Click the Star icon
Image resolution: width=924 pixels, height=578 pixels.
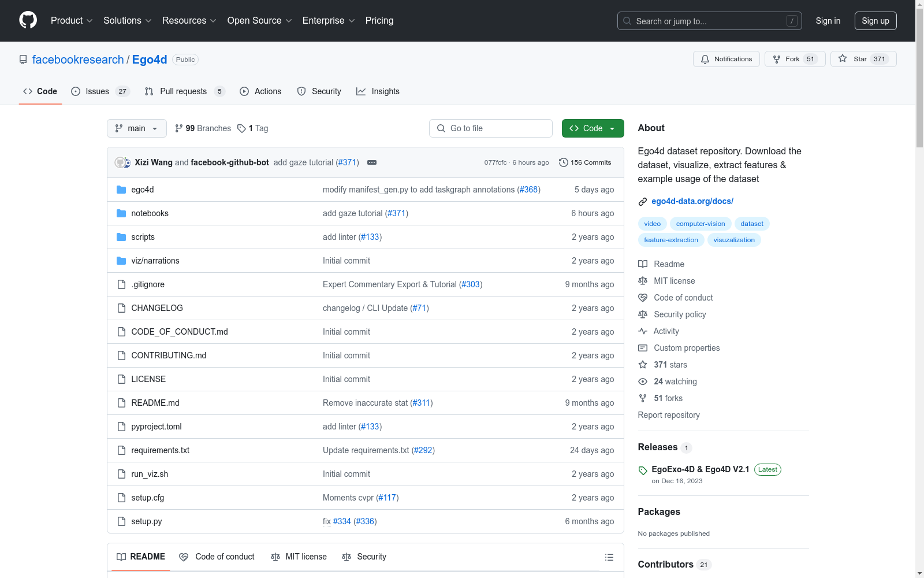[843, 59]
